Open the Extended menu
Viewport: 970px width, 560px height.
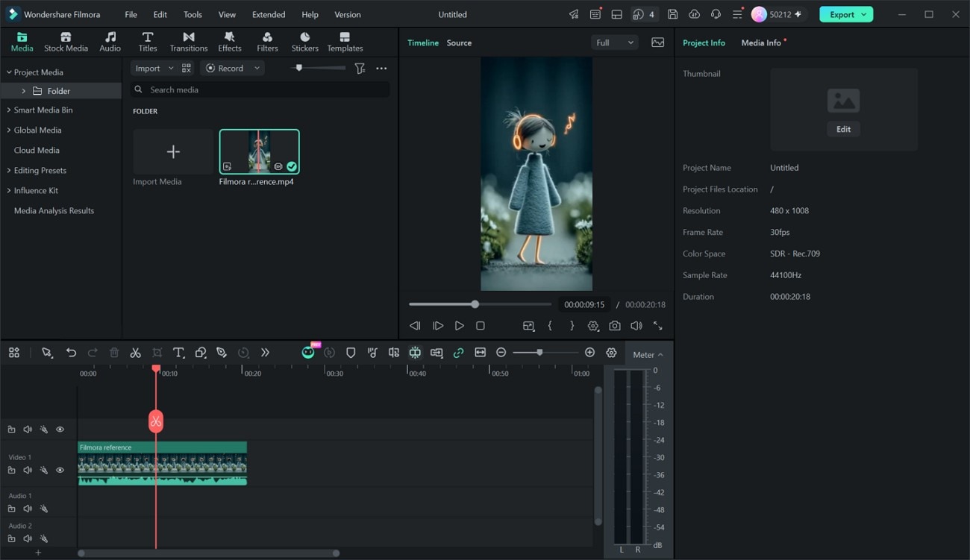[x=269, y=14]
